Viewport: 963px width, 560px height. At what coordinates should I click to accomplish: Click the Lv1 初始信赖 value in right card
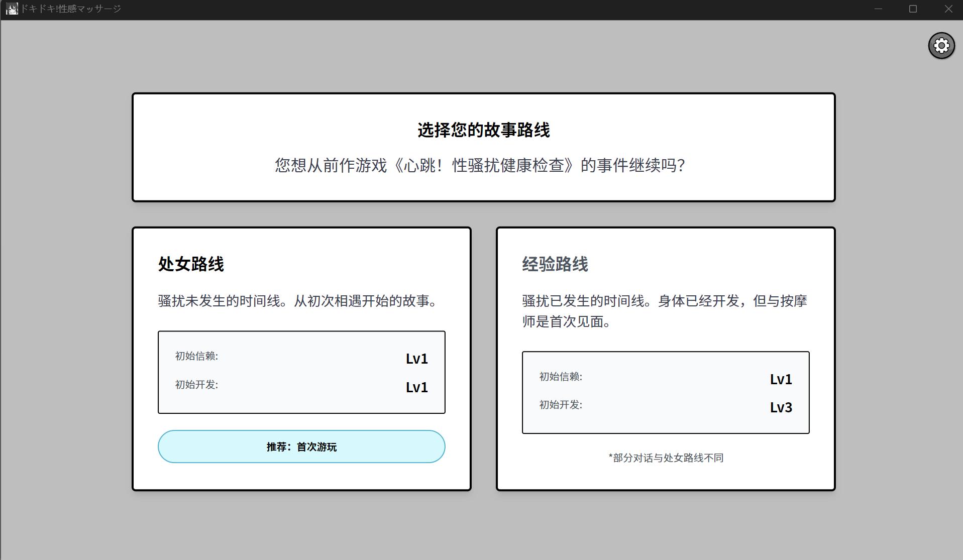tap(781, 379)
